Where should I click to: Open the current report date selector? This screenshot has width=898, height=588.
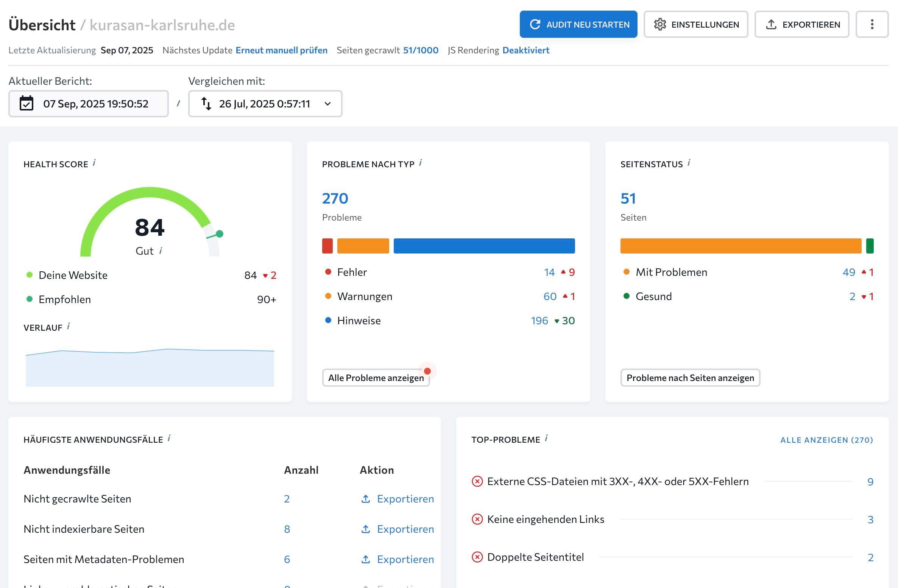(x=88, y=103)
